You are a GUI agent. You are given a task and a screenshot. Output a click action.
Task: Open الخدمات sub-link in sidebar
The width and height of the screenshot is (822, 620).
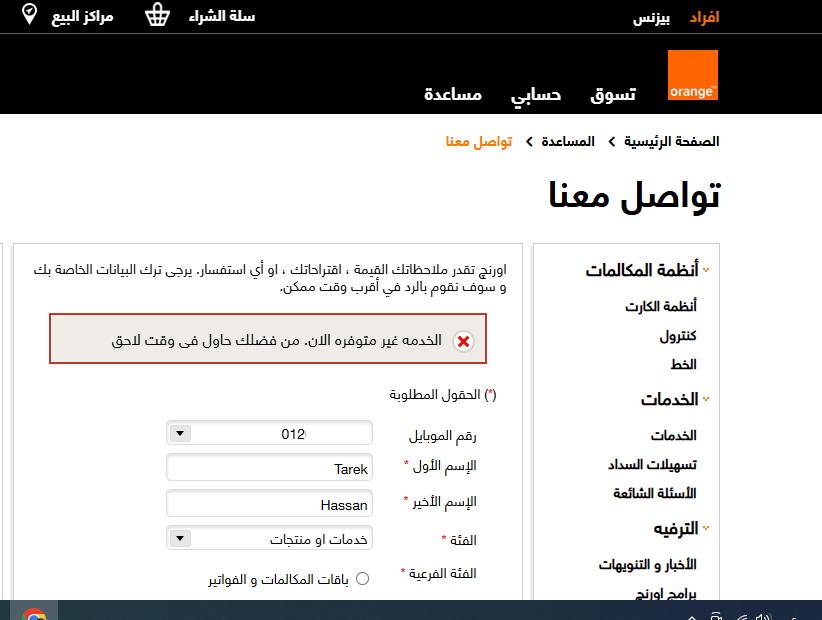click(x=674, y=436)
